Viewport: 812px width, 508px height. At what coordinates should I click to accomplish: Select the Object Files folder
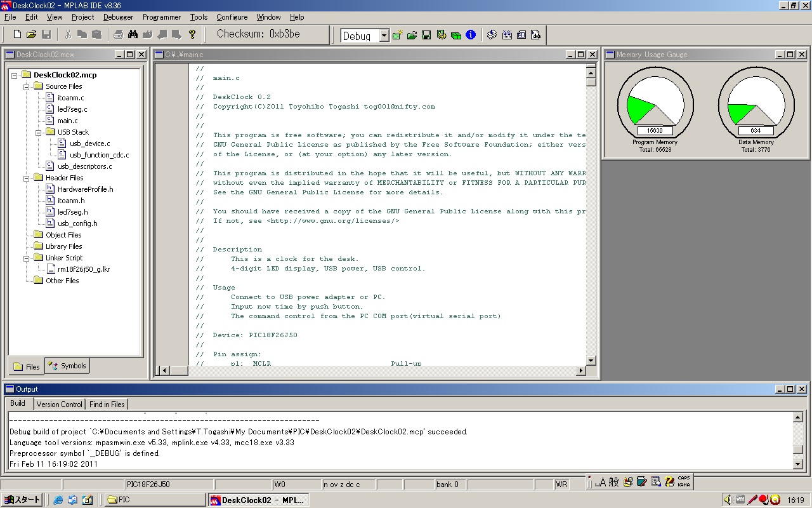63,235
